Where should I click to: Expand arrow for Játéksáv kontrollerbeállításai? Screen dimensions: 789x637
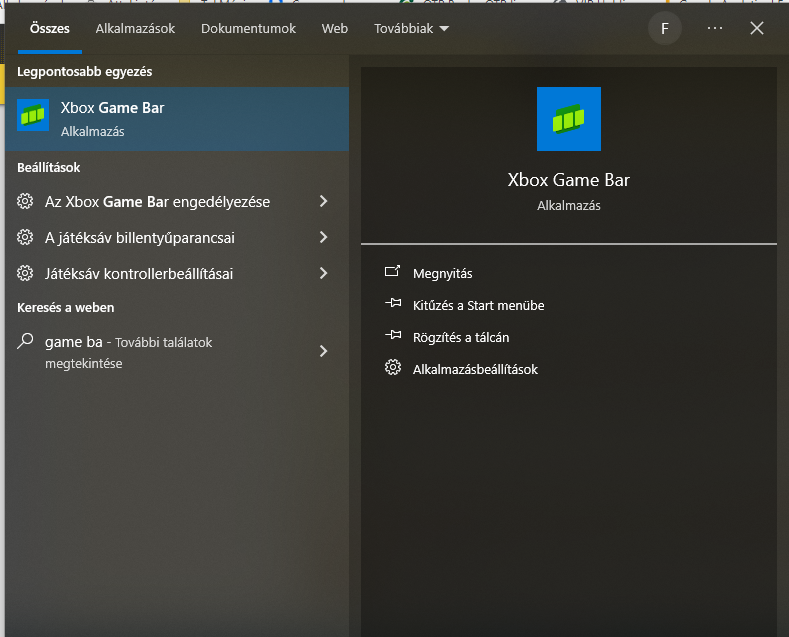(324, 273)
